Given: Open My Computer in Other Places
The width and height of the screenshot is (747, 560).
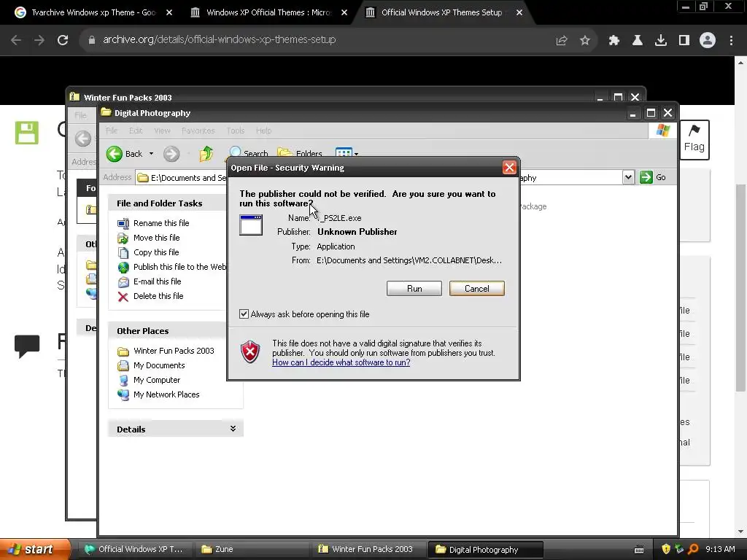Looking at the screenshot, I should tap(157, 380).
